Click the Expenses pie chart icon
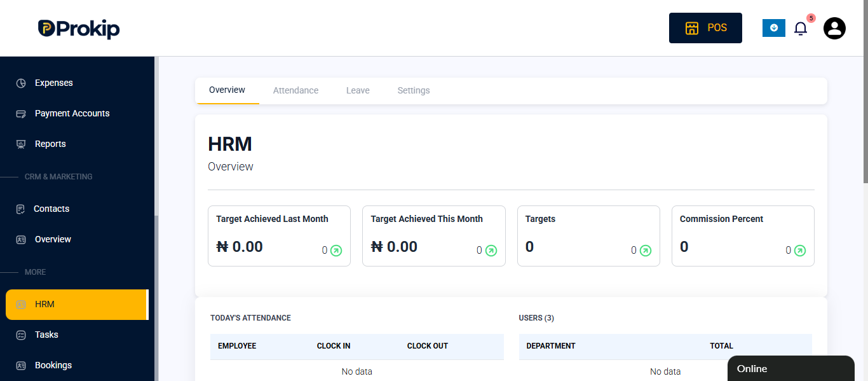The width and height of the screenshot is (868, 381). pos(21,83)
